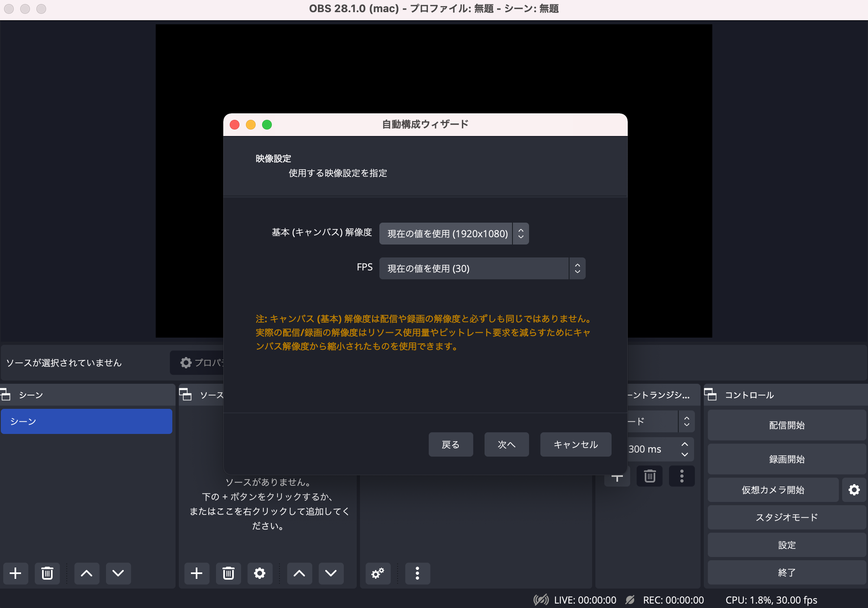Move source down with arrow
The height and width of the screenshot is (608, 868).
point(331,573)
